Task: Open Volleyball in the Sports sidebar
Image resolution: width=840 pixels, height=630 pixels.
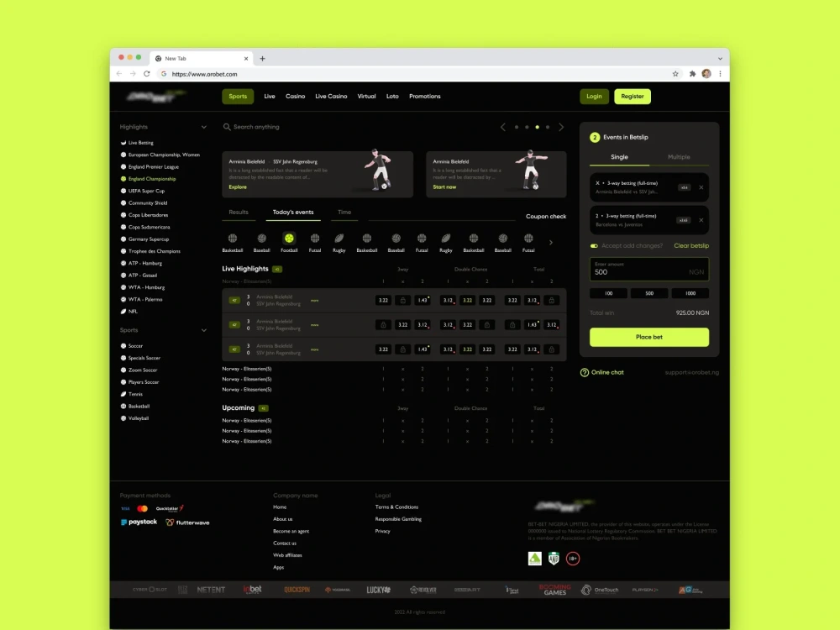Action: [x=139, y=418]
